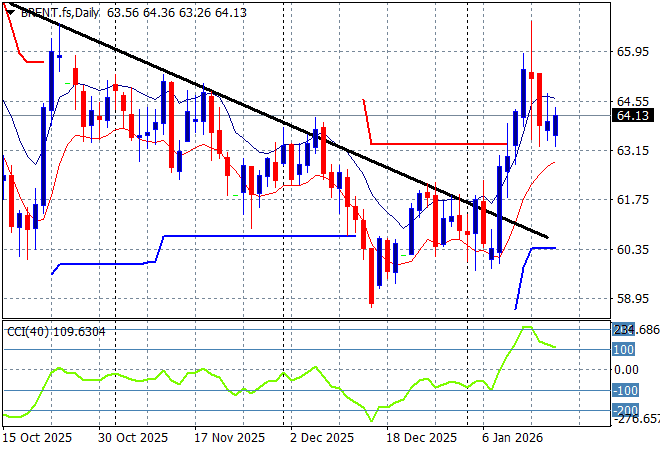Click the 58.95 price axis label
The width and height of the screenshot is (660, 450).
point(633,298)
